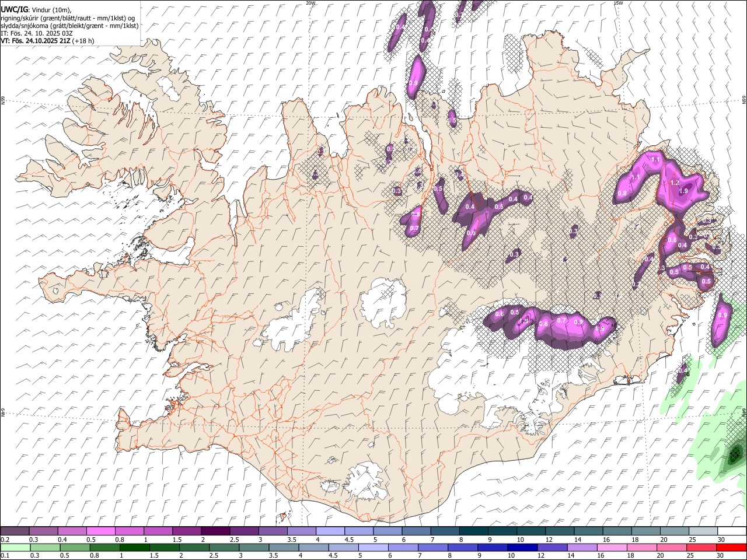Click the 'rigning/skúrir' legend description line
Screen dimensions: 747x560
68,17
